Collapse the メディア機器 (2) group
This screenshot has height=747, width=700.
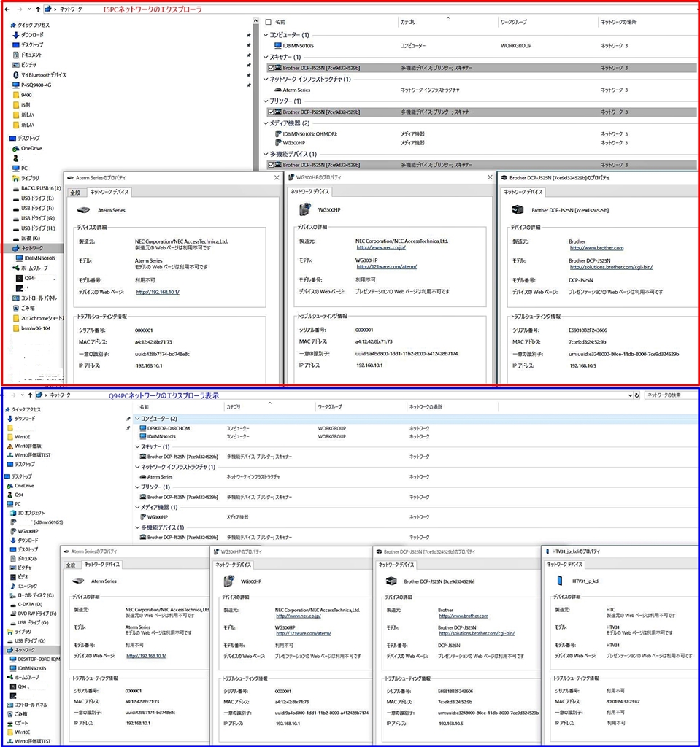point(266,123)
